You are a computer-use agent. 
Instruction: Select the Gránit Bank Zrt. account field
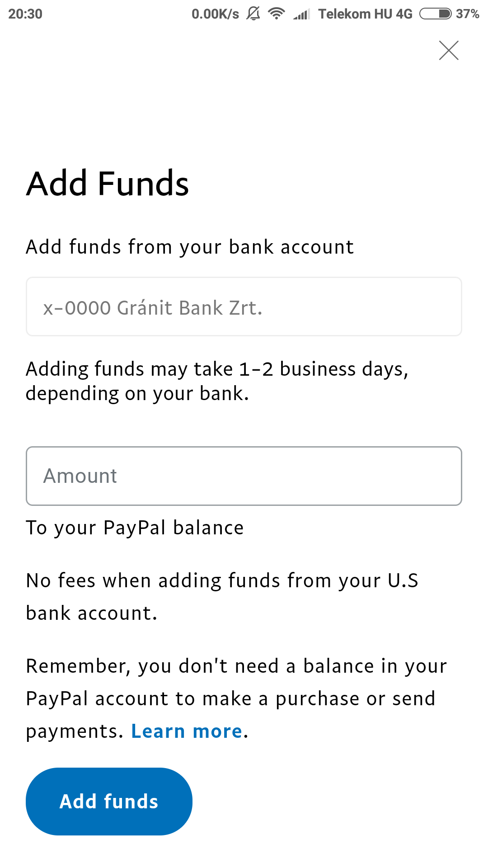click(x=244, y=307)
